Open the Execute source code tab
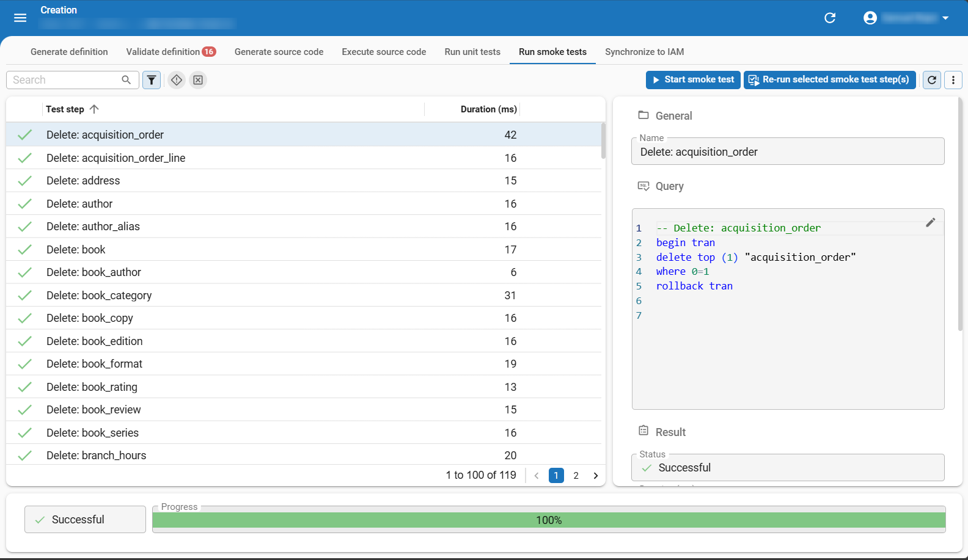Screen dimensions: 968x560 tap(384, 52)
